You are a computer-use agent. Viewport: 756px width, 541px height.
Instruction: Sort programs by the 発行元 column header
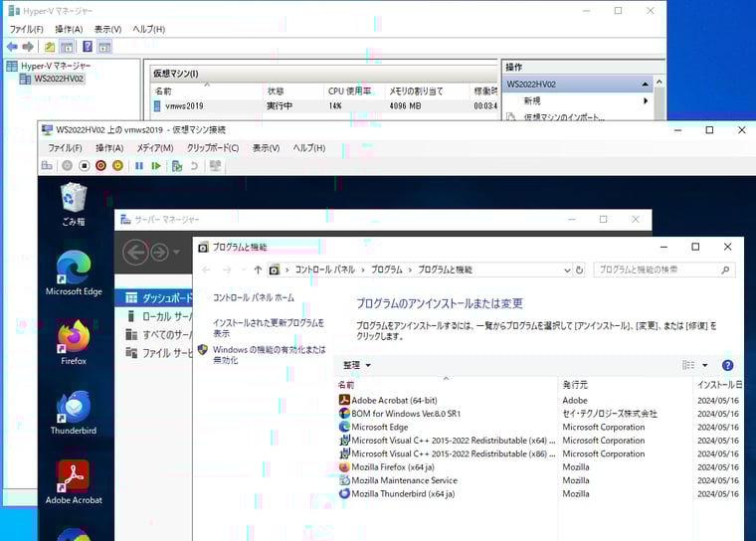click(x=625, y=385)
